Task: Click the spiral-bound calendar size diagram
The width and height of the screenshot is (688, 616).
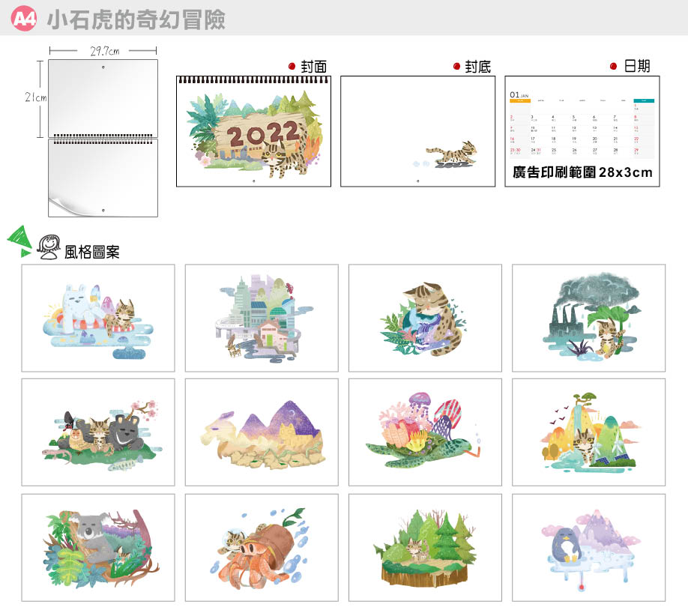Action: pyautogui.click(x=103, y=137)
